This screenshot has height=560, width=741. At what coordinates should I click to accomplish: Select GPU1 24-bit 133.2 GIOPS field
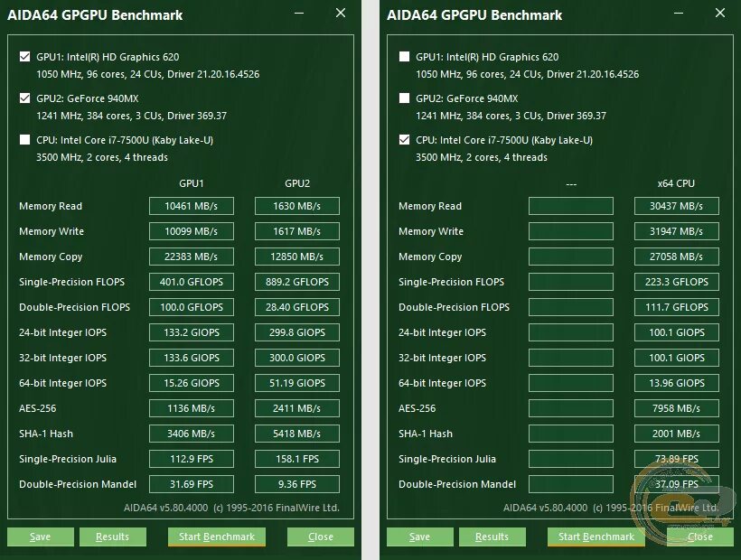(192, 332)
